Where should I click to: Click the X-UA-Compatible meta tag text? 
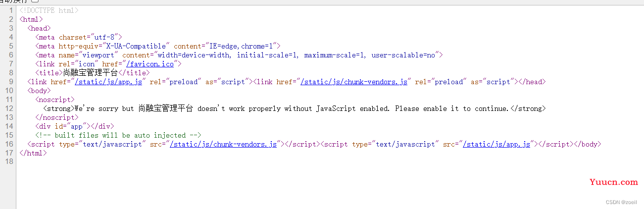tap(158, 46)
